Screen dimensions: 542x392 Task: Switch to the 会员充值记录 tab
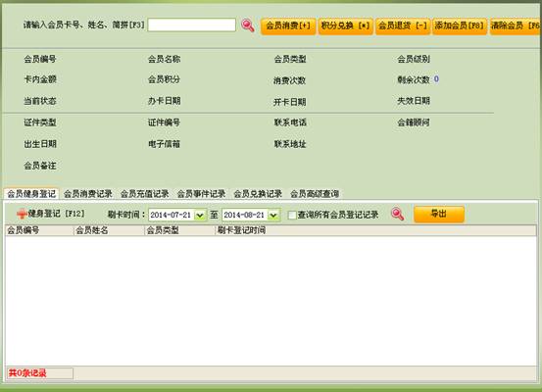point(144,194)
